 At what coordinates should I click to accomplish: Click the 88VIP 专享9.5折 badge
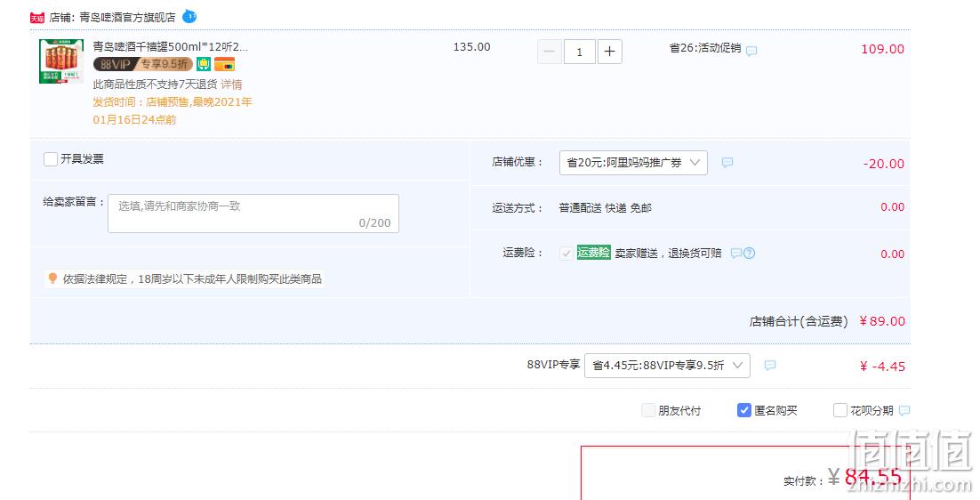[x=143, y=64]
